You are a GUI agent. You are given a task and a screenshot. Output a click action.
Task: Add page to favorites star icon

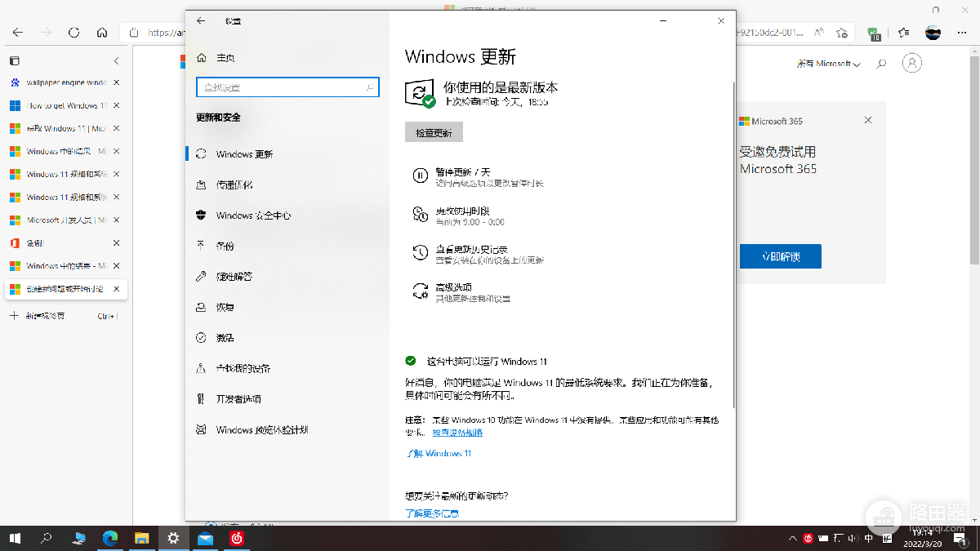coord(842,33)
